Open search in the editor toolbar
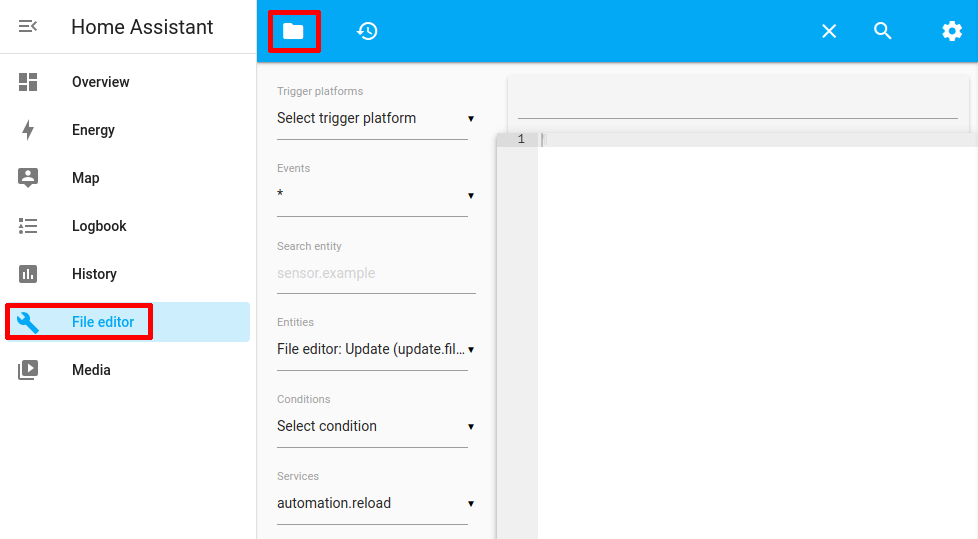This screenshot has width=978, height=539. (883, 31)
